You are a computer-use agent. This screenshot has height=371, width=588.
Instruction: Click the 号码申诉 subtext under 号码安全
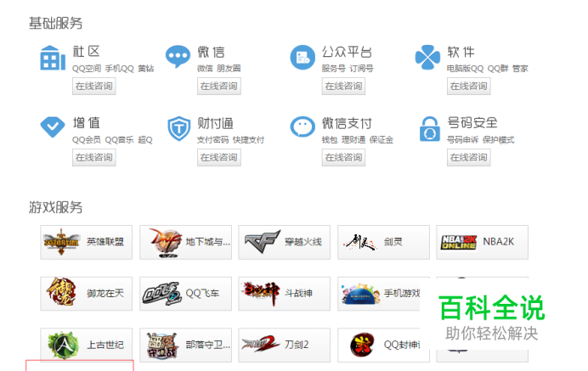(x=463, y=140)
